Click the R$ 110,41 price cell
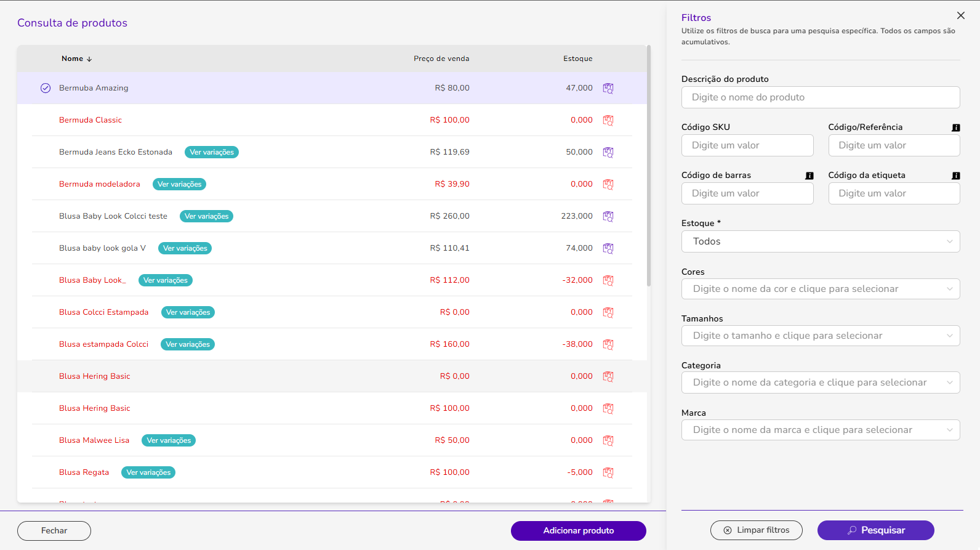This screenshot has height=550, width=980. [450, 248]
